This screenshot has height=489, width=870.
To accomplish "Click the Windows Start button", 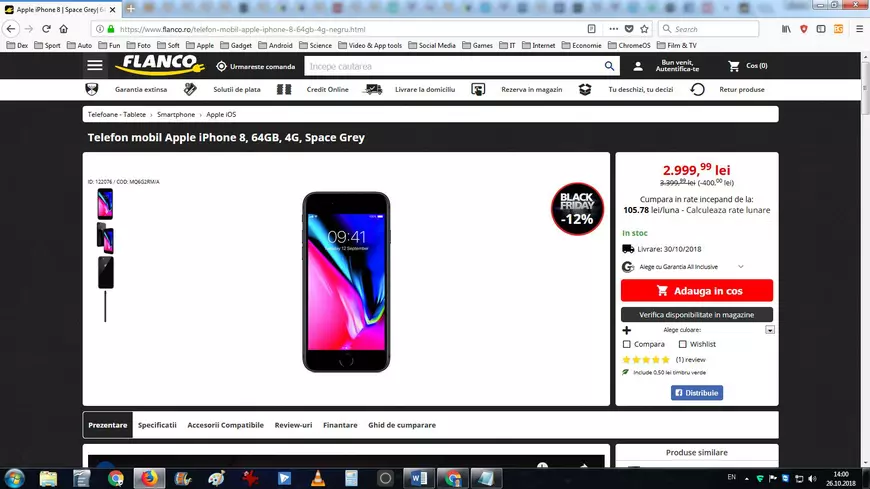I will click(14, 478).
